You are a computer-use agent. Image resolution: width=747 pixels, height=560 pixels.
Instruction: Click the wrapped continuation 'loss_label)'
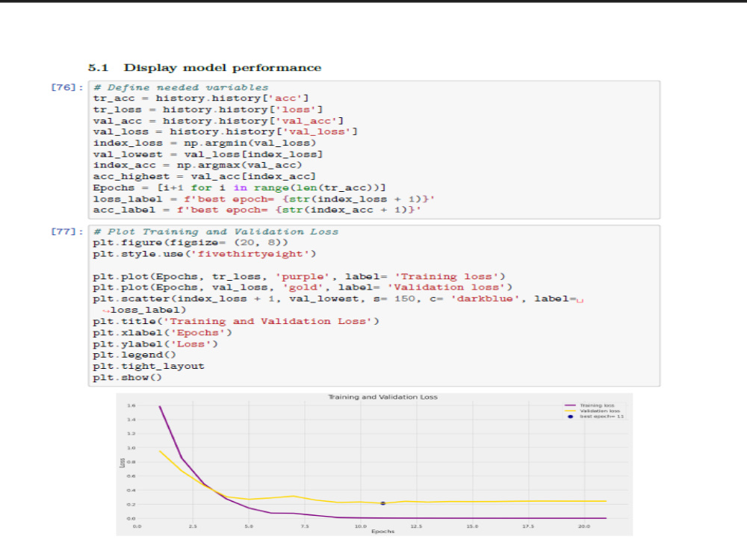(148, 310)
